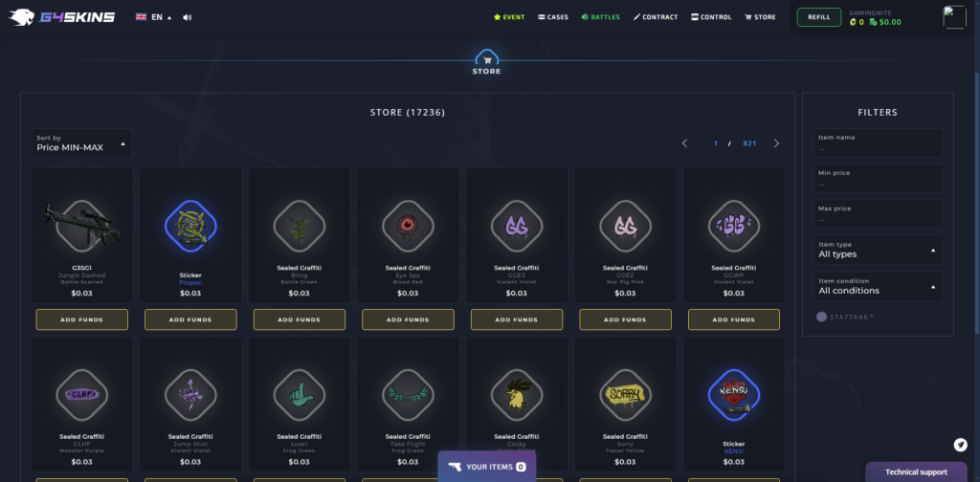Click the last page number 821
The width and height of the screenshot is (980, 482).
tap(750, 143)
